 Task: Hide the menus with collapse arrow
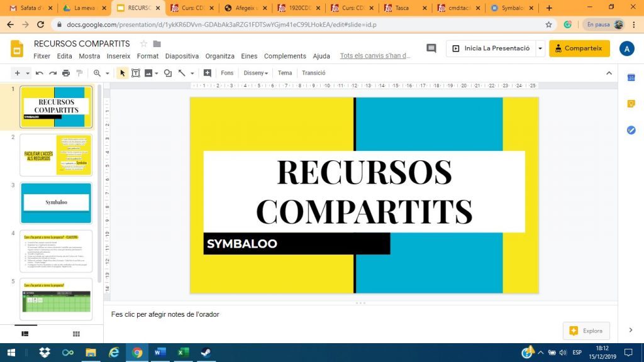608,73
